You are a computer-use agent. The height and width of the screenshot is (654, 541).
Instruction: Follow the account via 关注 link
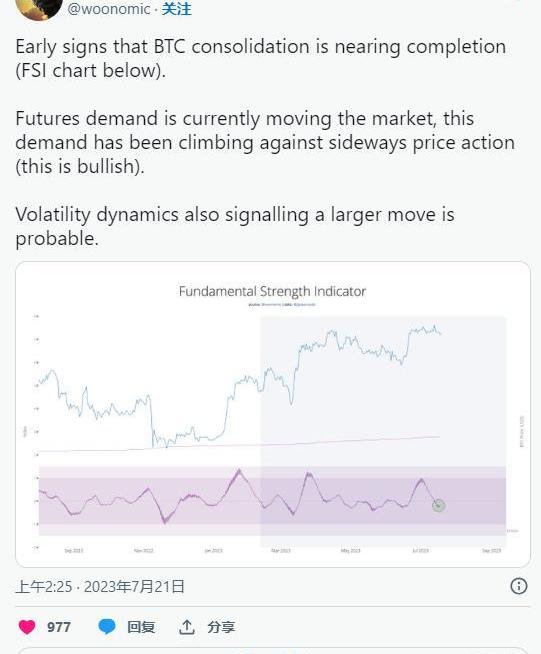(177, 9)
